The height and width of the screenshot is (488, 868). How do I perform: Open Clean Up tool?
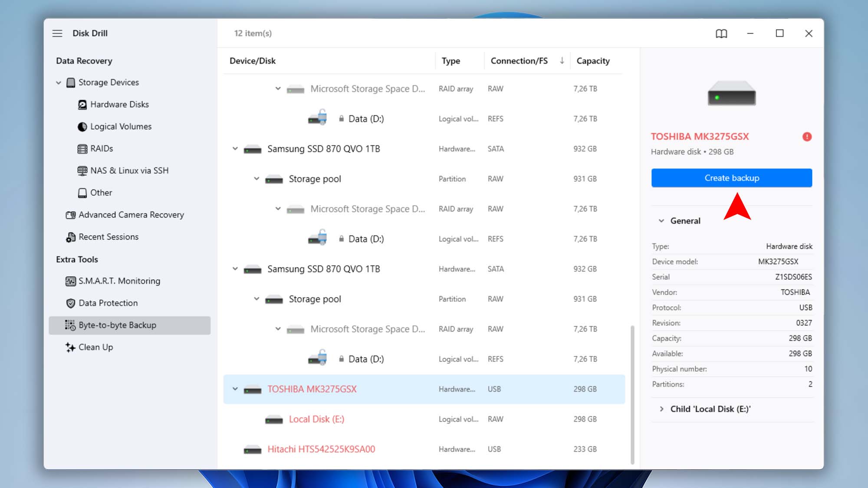pyautogui.click(x=95, y=347)
